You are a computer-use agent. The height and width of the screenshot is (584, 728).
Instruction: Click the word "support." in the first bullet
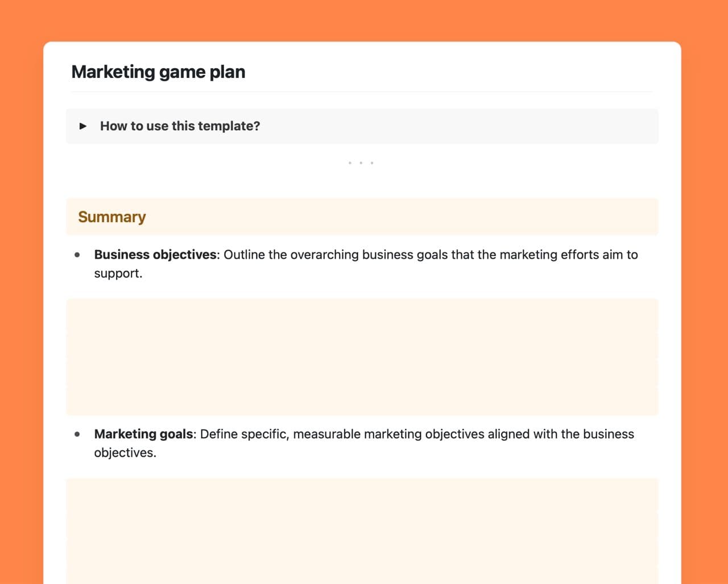[x=118, y=274]
